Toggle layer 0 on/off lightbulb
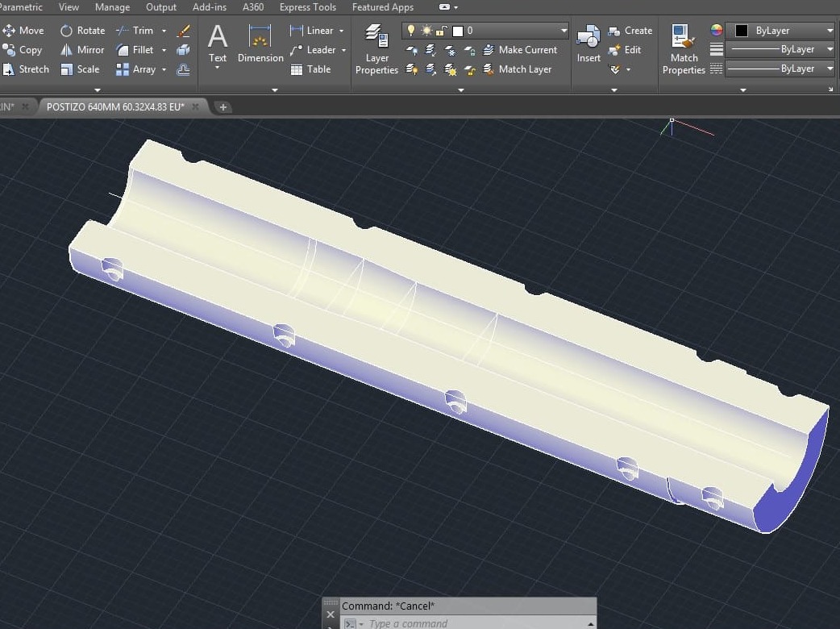This screenshot has height=629, width=840. (411, 31)
